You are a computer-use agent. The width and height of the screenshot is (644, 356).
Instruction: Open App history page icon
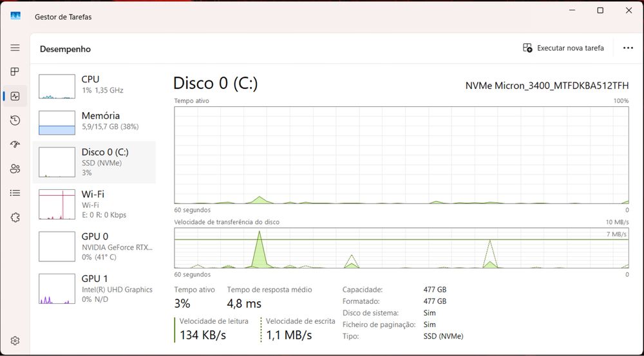pos(15,120)
